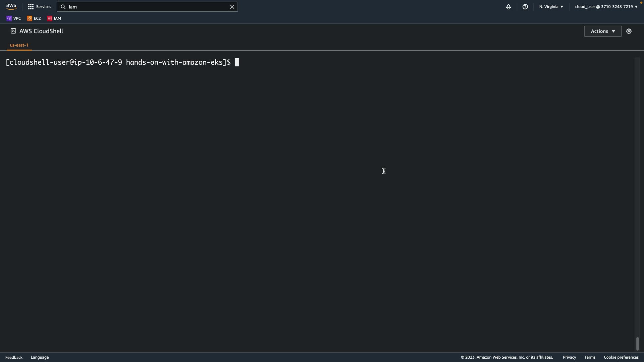Screen dimensions: 644x362
Task: Open the Services grid menu
Action: tap(39, 7)
